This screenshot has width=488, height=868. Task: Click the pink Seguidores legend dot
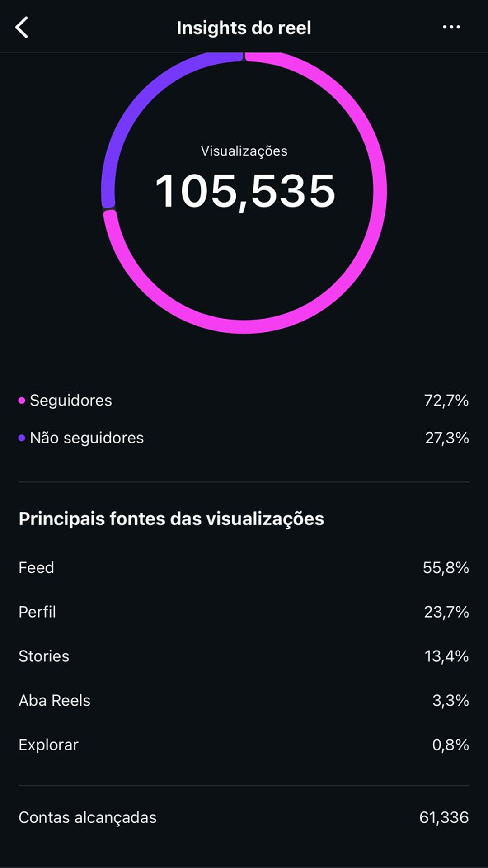[21, 401]
